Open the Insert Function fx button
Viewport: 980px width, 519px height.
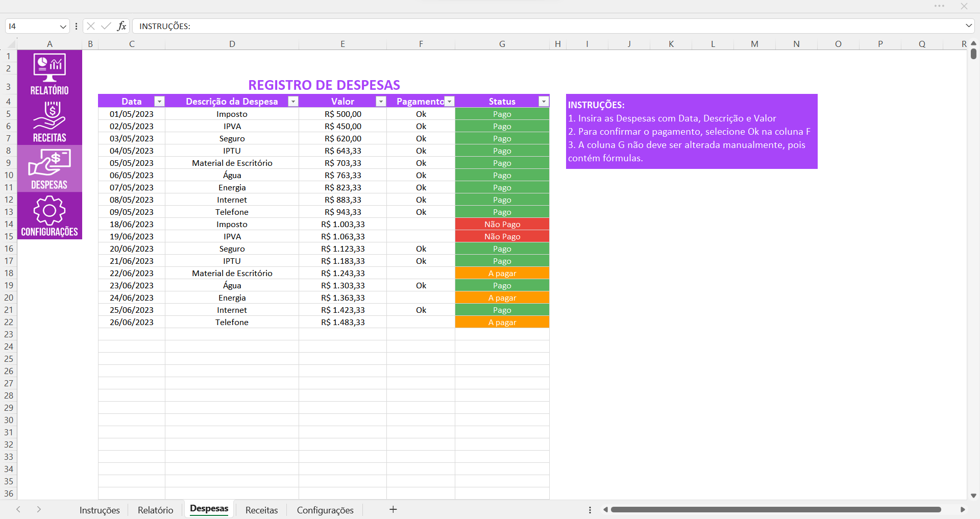[x=121, y=26]
